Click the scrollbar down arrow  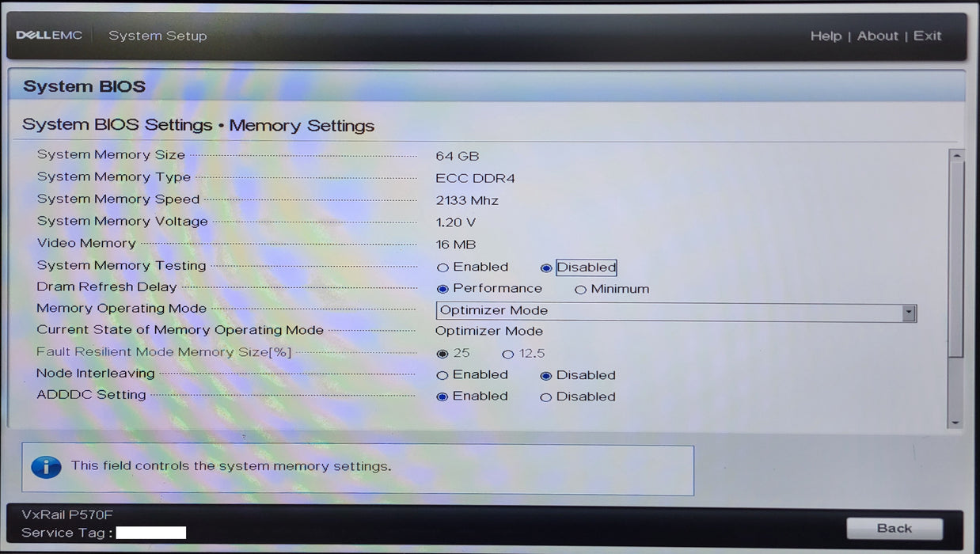(956, 423)
